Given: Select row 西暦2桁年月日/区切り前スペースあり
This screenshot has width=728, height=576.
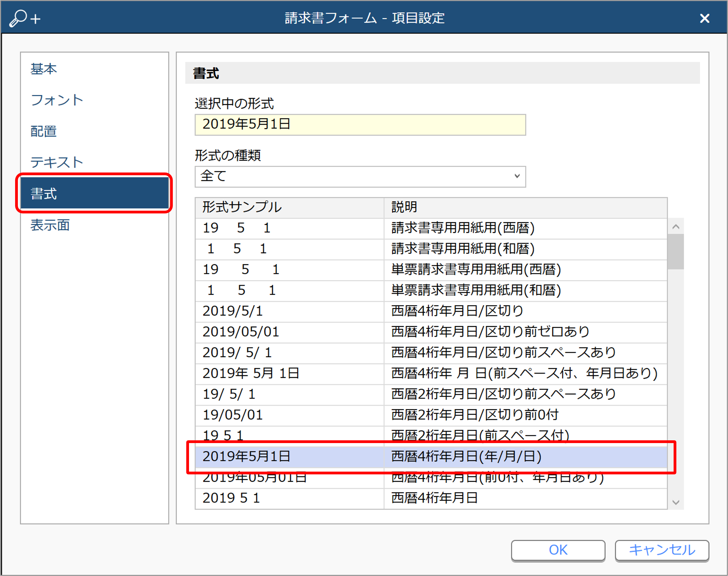Looking at the screenshot, I should coord(431,394).
